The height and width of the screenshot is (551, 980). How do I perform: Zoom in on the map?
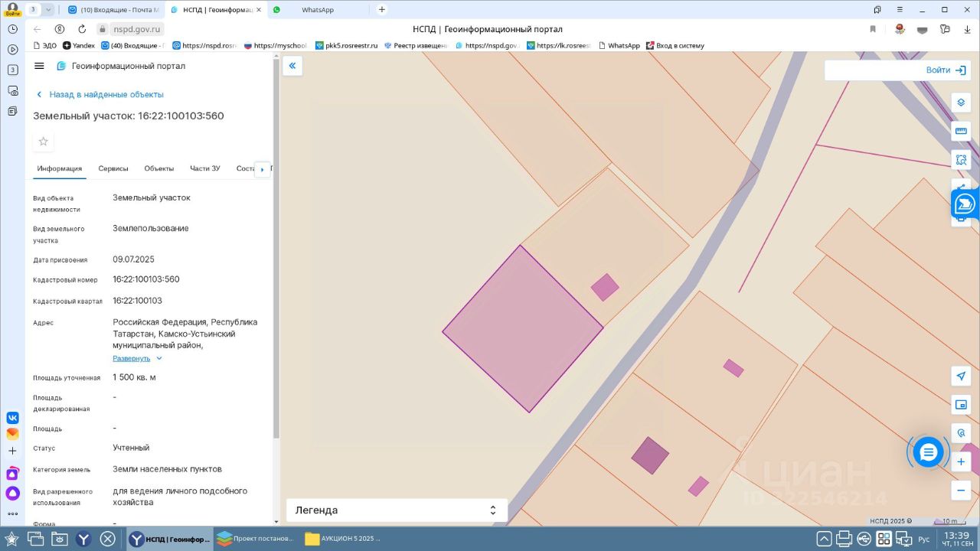coord(961,462)
